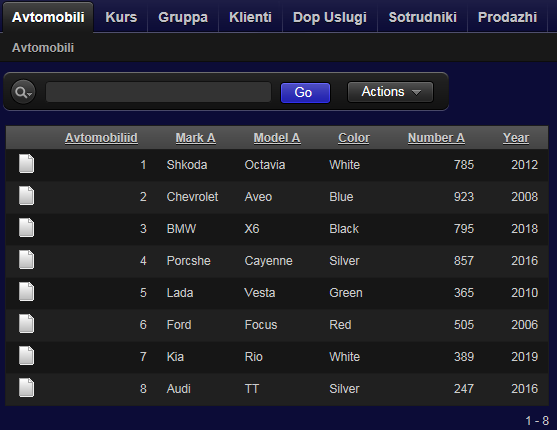Screen dimensions: 557x430
Task: Open edit icon for Chevrolet Aveo row
Action: point(27,196)
